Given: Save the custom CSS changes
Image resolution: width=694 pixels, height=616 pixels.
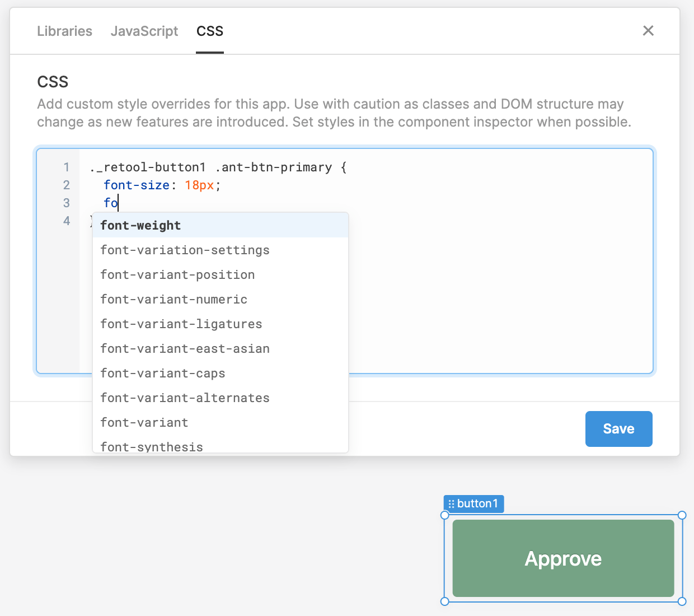Looking at the screenshot, I should 618,429.
